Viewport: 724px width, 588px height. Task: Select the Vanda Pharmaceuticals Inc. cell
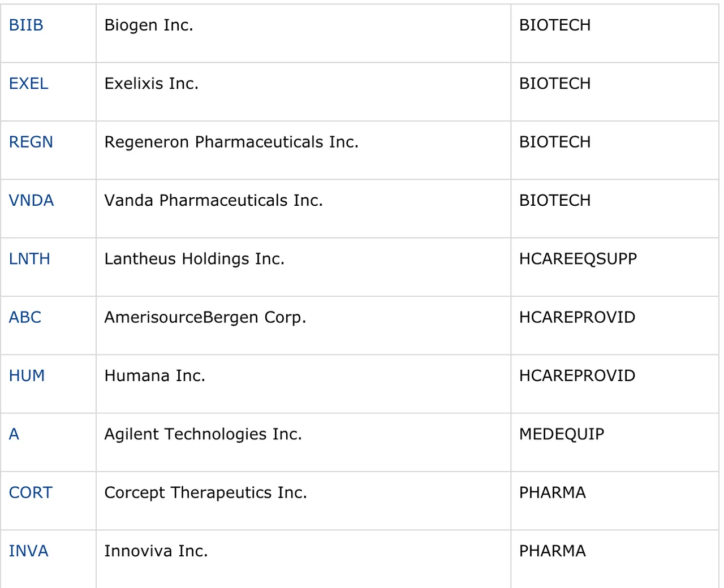point(303,209)
